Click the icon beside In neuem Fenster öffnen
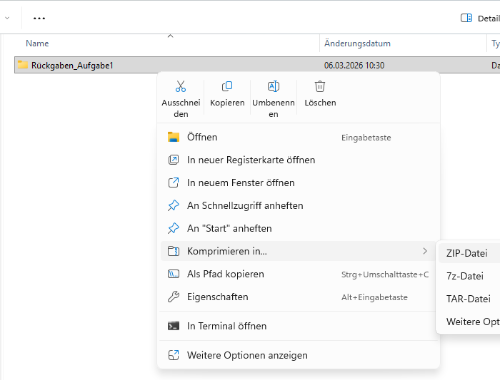This screenshot has width=500, height=380. point(173,183)
